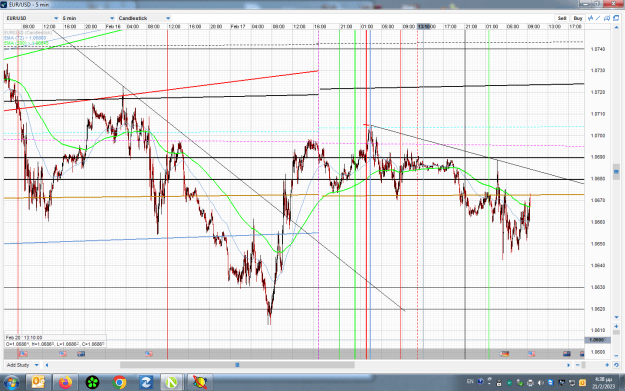Click the German flag event marker
The image size is (625, 391).
click(505, 354)
